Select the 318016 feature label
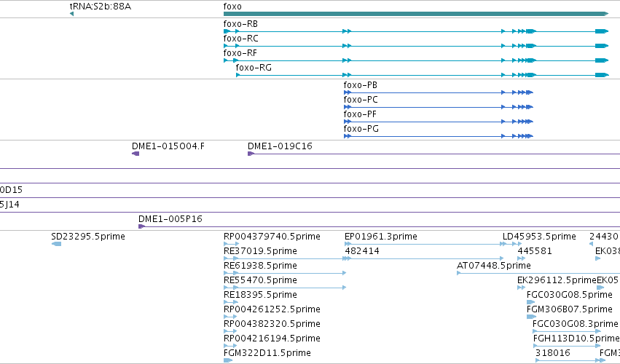 point(553,353)
